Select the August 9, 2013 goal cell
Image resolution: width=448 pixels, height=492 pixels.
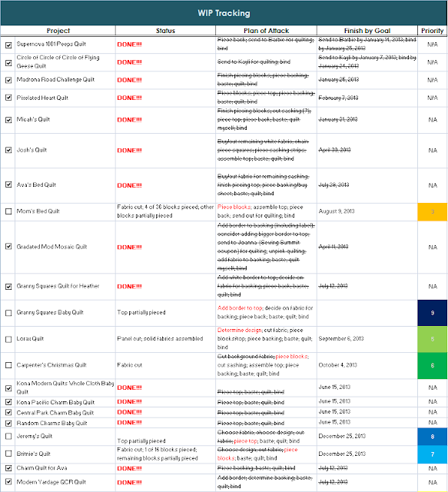[367, 211]
